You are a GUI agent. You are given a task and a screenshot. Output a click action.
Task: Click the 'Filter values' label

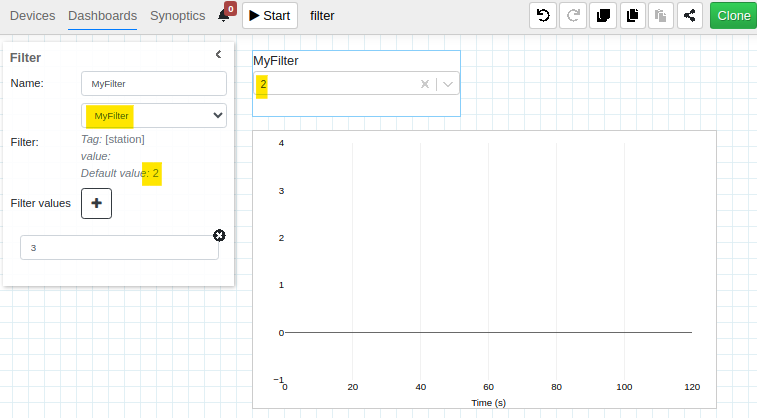(41, 203)
